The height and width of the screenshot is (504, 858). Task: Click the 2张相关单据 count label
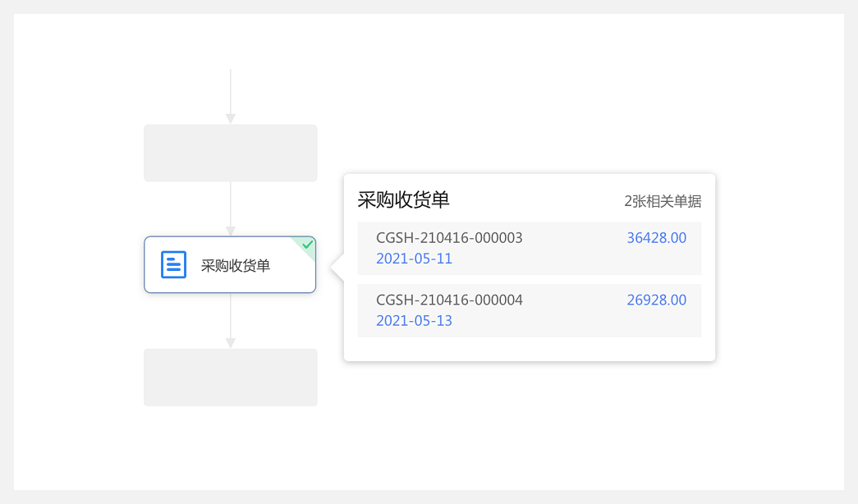662,201
